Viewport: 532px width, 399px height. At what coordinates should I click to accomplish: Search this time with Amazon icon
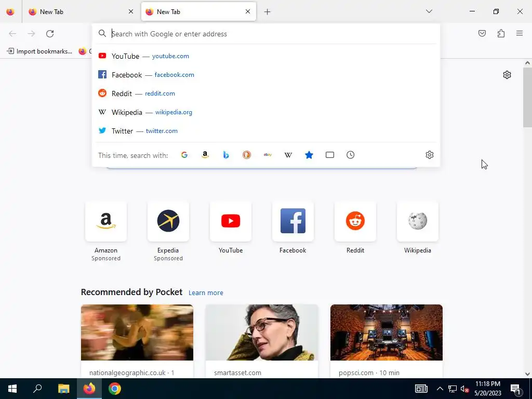click(x=205, y=155)
